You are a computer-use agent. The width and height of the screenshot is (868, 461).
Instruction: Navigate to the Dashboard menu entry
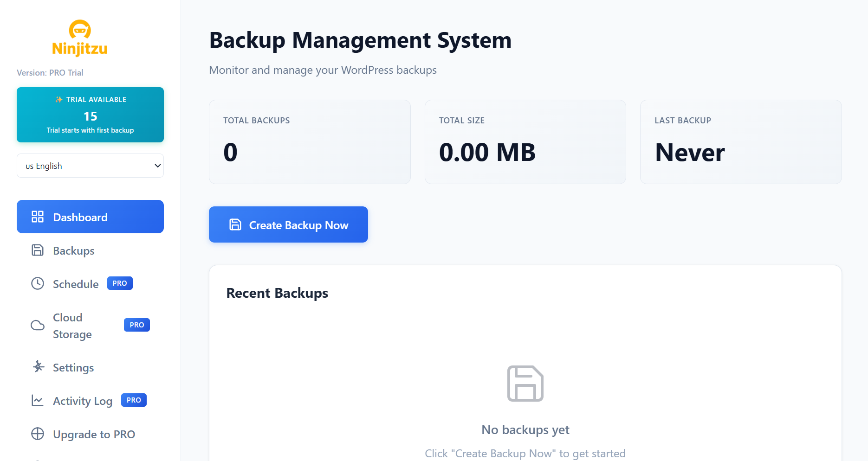pyautogui.click(x=80, y=217)
